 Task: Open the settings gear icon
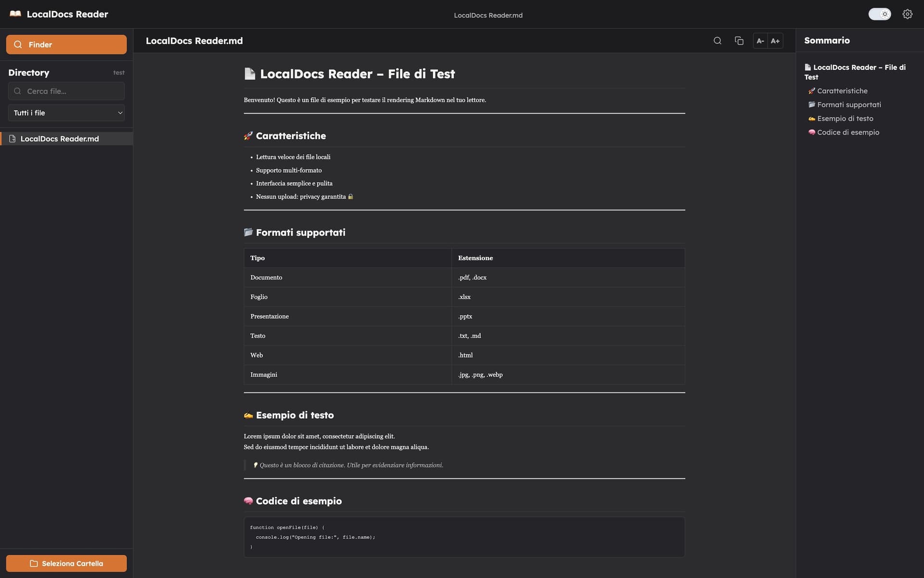tap(907, 14)
